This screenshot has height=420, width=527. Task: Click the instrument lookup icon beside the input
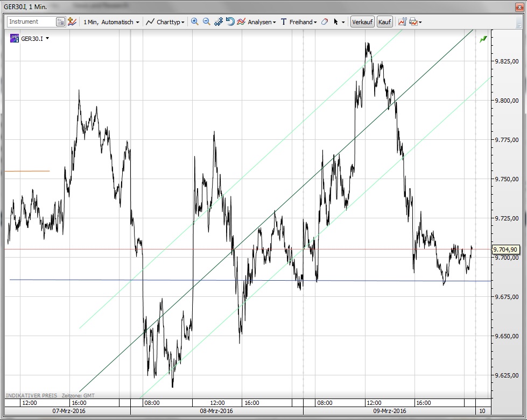tap(60, 22)
